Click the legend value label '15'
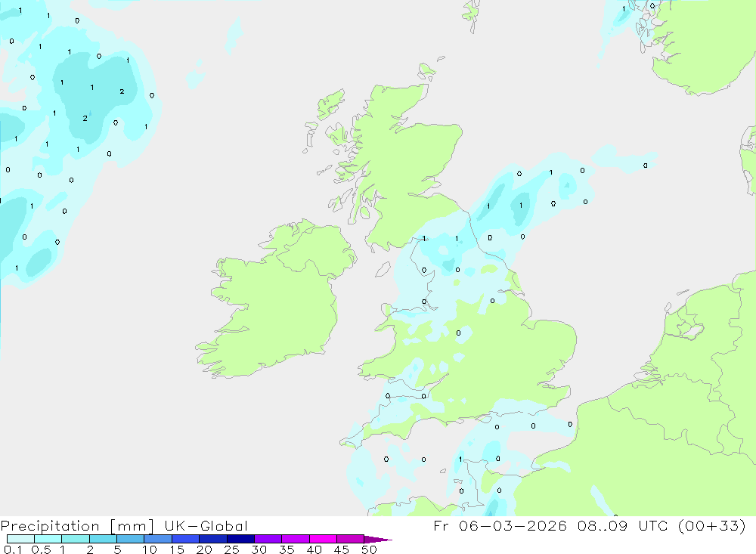 (x=177, y=549)
